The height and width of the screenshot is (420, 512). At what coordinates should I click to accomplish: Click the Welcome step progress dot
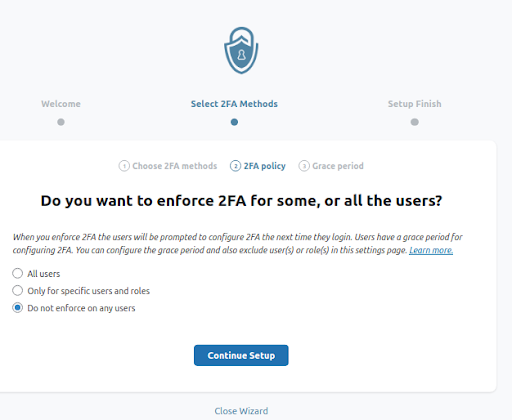point(61,122)
